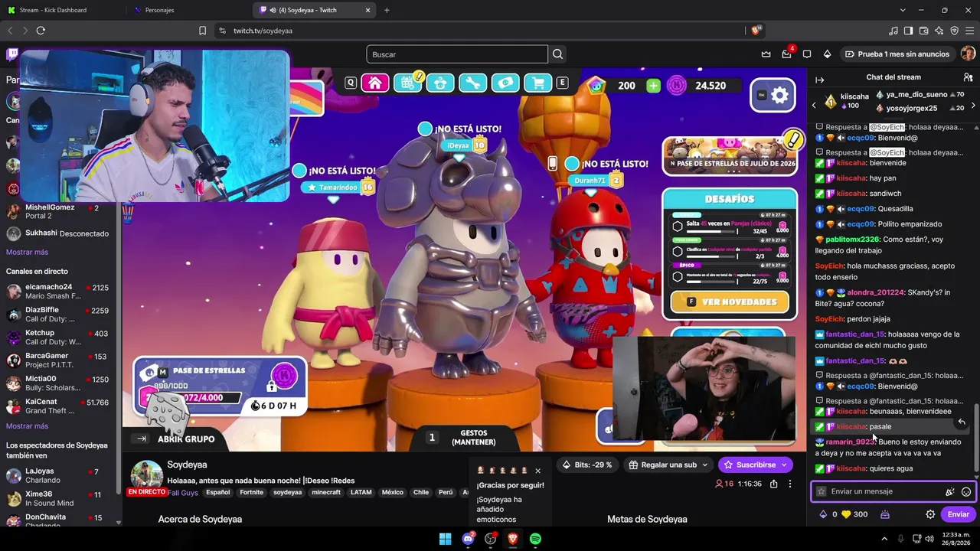Bookmark this page icon
Image resolution: width=980 pixels, height=551 pixels.
[202, 31]
